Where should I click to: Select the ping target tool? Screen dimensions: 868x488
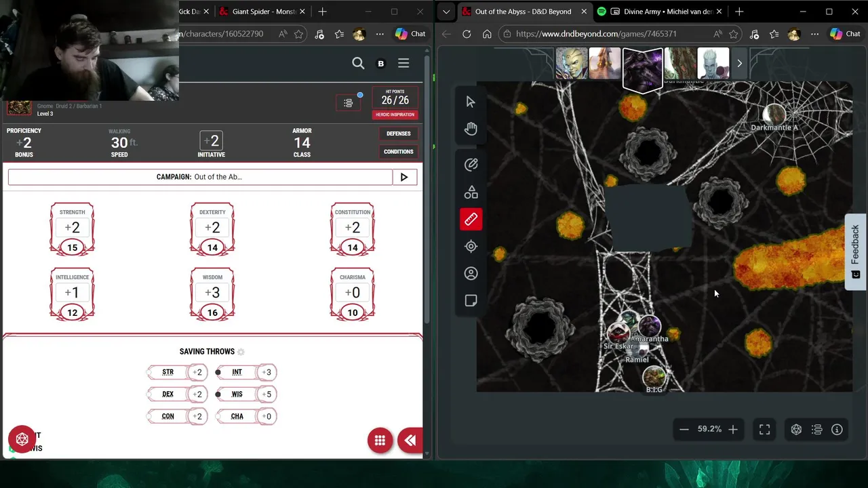pos(471,246)
